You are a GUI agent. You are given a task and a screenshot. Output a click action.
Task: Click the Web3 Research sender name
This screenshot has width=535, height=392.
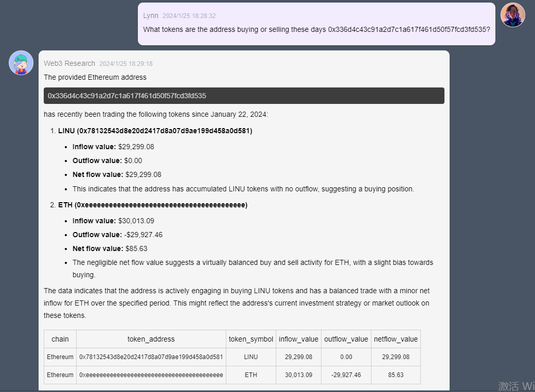click(x=69, y=63)
